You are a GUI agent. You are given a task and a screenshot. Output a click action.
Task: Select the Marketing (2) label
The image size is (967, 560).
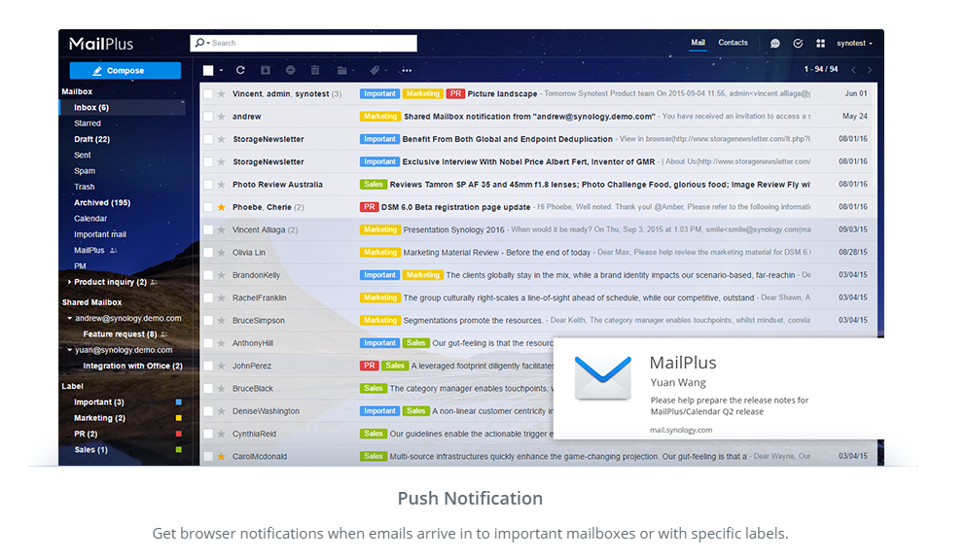(99, 418)
